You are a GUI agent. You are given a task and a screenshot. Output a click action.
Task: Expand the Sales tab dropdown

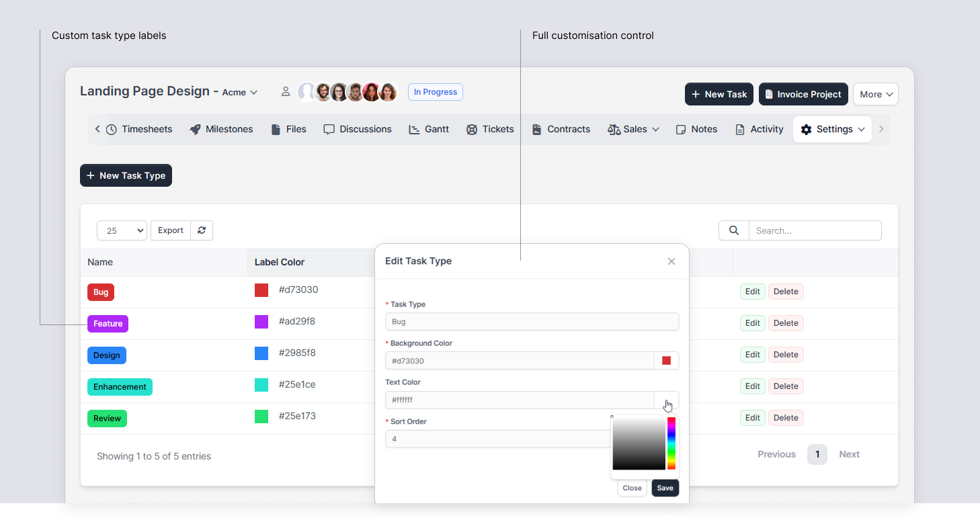633,129
